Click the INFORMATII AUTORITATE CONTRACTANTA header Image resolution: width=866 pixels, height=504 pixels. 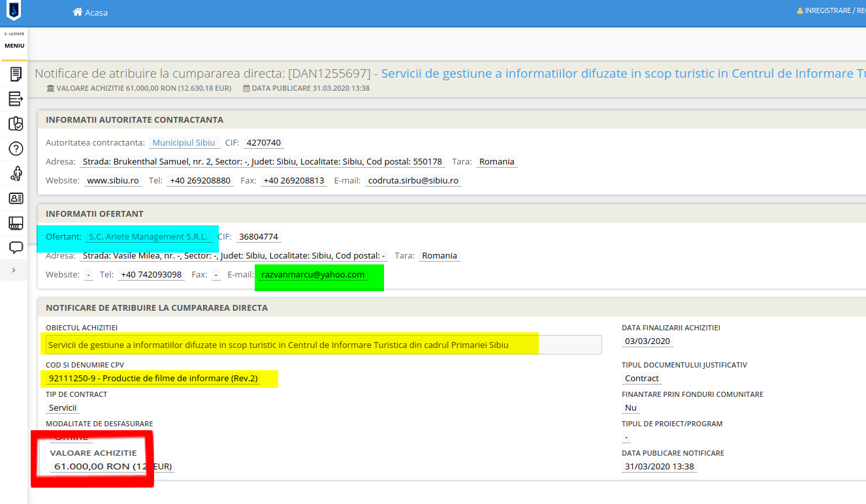(135, 120)
